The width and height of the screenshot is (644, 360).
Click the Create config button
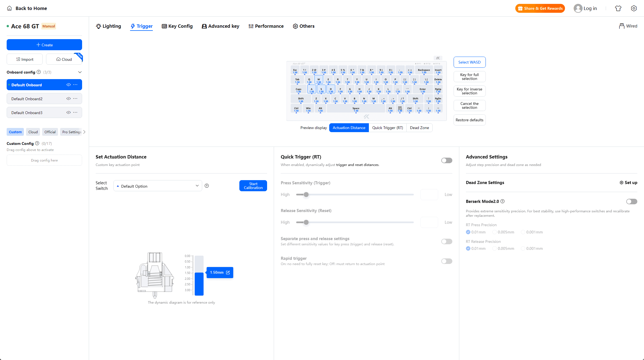click(44, 45)
